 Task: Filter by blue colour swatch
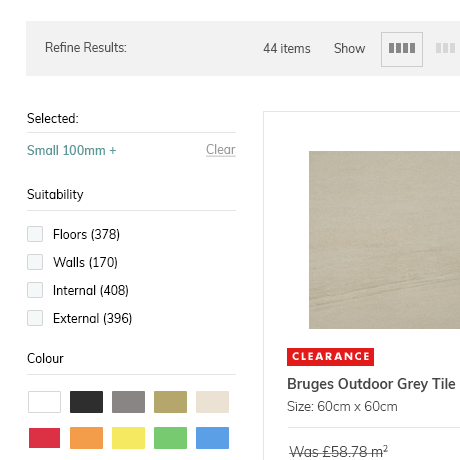click(x=212, y=438)
